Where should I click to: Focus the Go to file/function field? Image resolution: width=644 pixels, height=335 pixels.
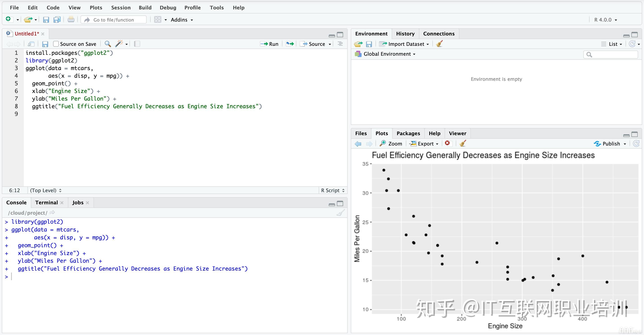[114, 20]
